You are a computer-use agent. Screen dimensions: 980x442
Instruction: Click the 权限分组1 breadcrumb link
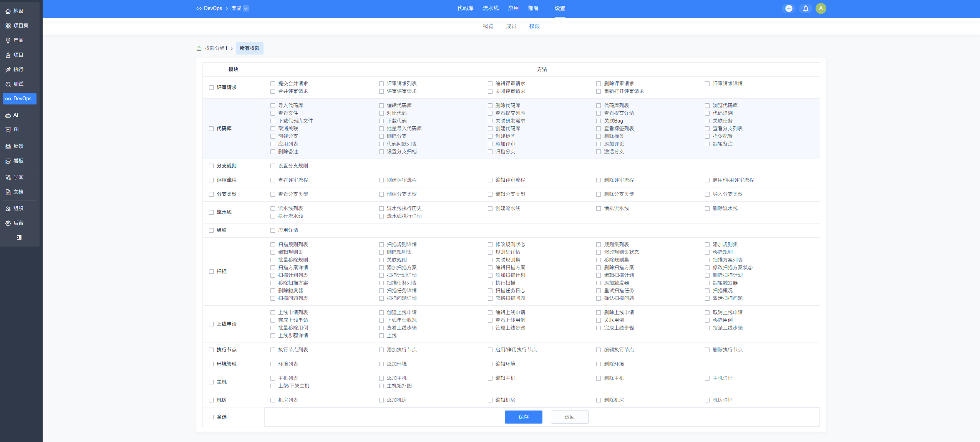(216, 48)
